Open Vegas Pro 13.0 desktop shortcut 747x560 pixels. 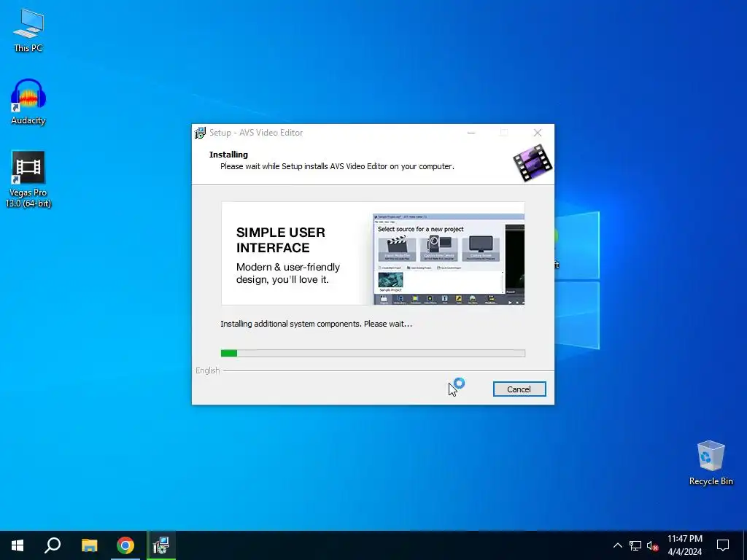[x=28, y=179]
